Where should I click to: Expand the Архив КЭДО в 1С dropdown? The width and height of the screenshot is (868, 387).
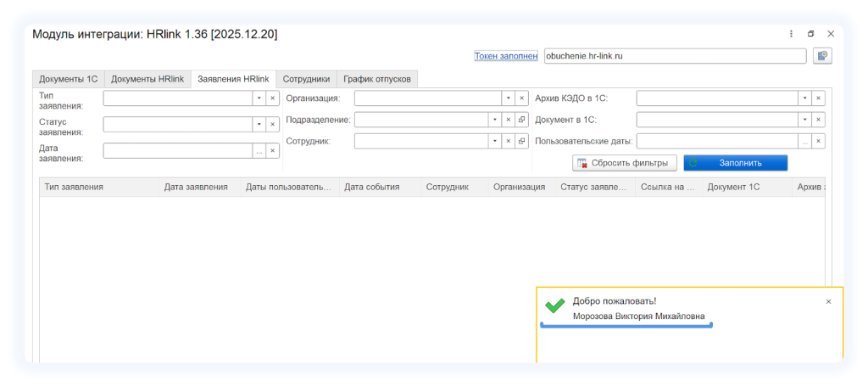pos(805,98)
